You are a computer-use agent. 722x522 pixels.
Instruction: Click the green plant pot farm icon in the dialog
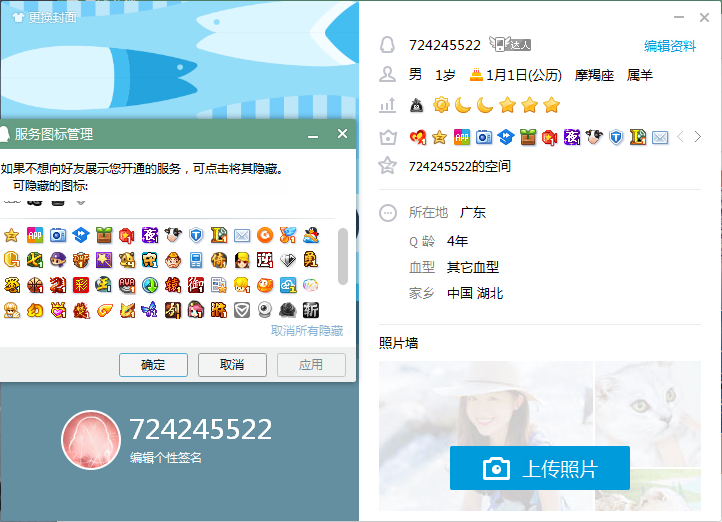[x=104, y=235]
